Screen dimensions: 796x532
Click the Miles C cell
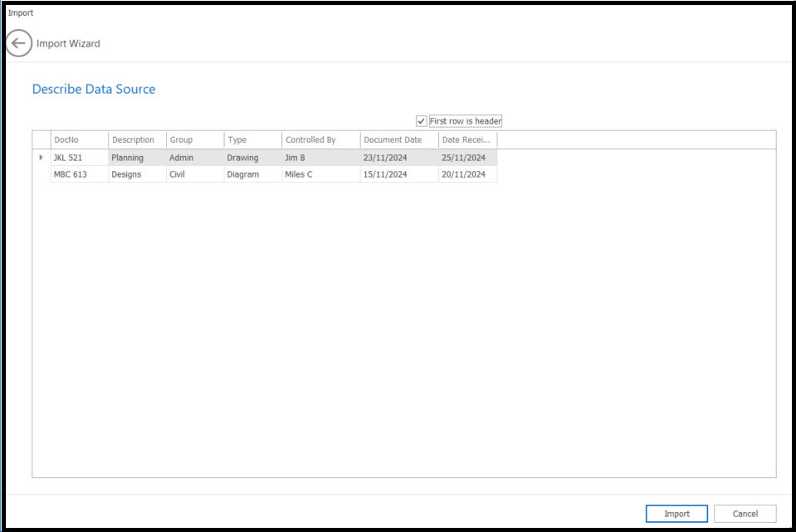coord(320,174)
